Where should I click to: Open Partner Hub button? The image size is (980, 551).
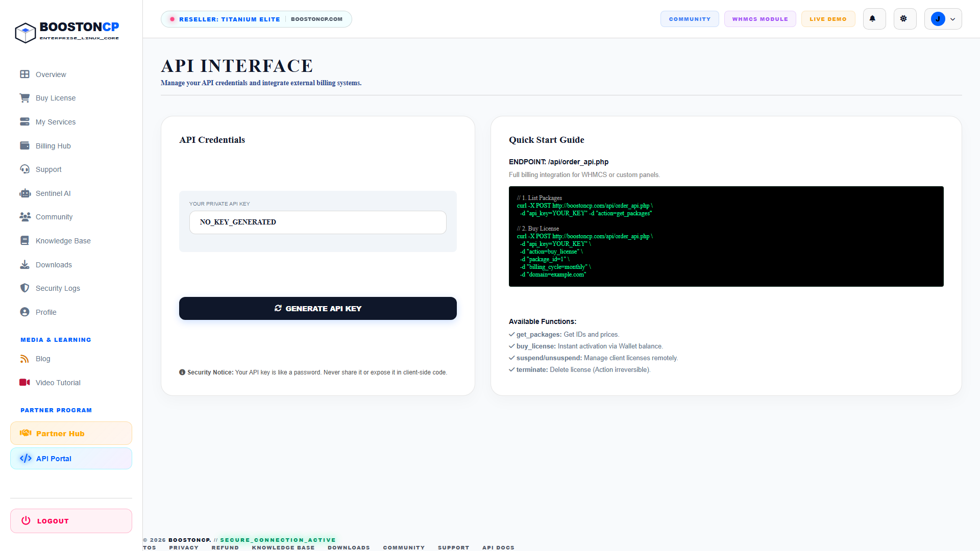(x=71, y=433)
